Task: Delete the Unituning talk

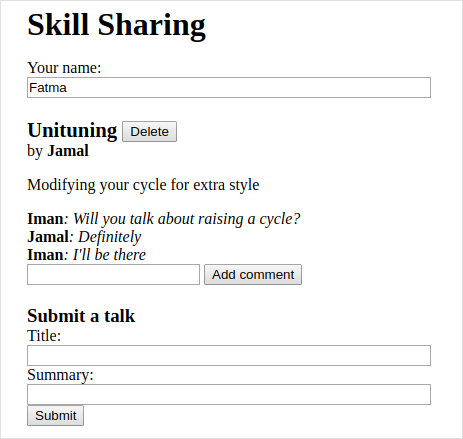Action: point(149,131)
